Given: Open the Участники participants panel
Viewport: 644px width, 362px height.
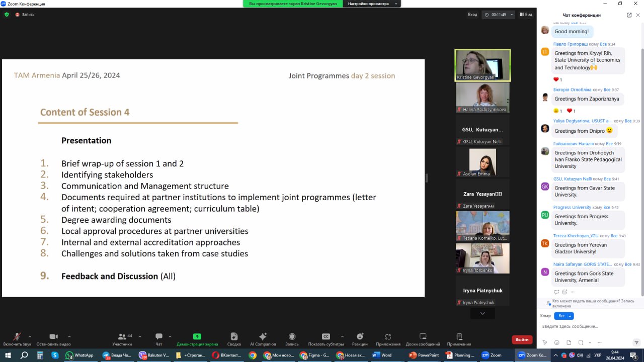Looking at the screenshot, I should [x=122, y=339].
